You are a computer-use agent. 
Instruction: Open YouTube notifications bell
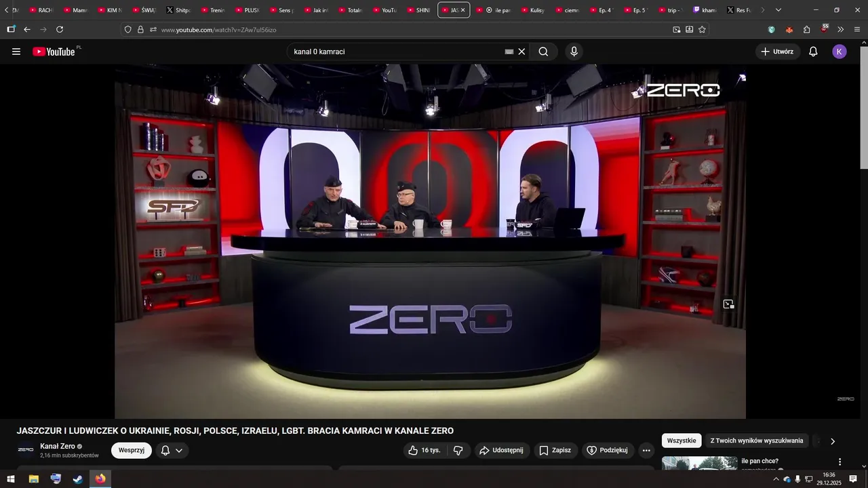[x=813, y=52]
